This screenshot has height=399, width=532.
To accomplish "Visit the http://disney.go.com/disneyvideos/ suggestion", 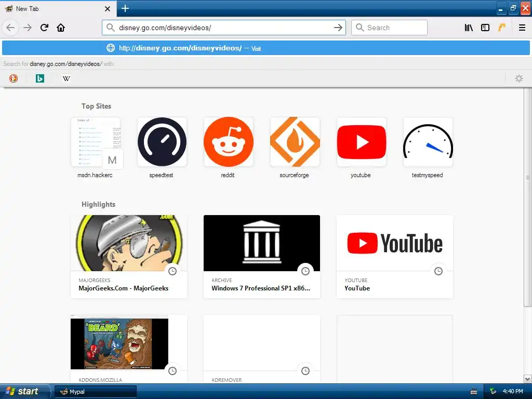I will (266, 48).
